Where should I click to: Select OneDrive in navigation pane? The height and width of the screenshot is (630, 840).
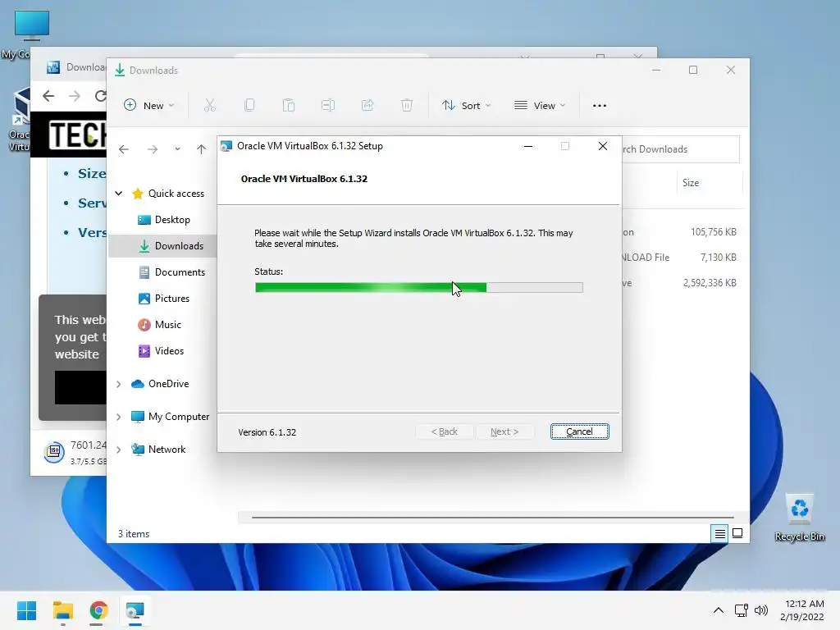160,384
